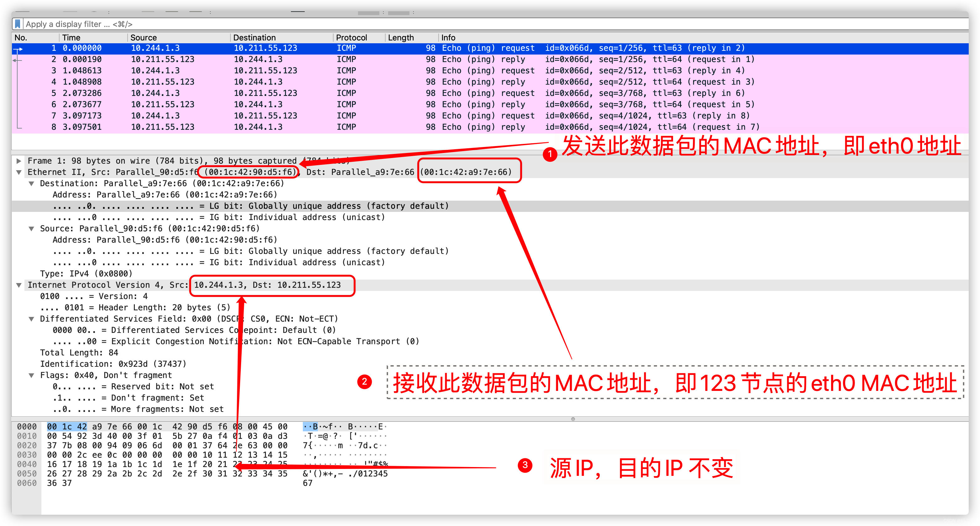Select 'Don't fragment: Set' row
The width and height of the screenshot is (980, 526).
coord(490,398)
